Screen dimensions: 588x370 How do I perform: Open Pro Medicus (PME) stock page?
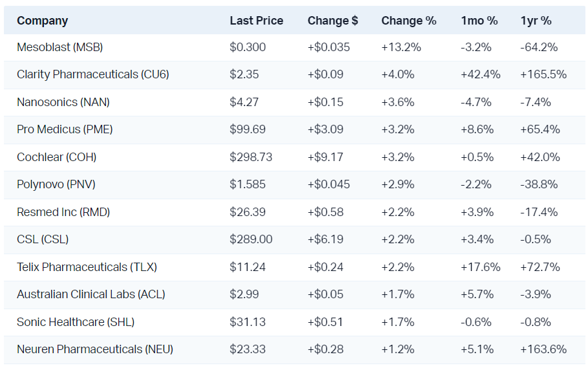tap(65, 129)
